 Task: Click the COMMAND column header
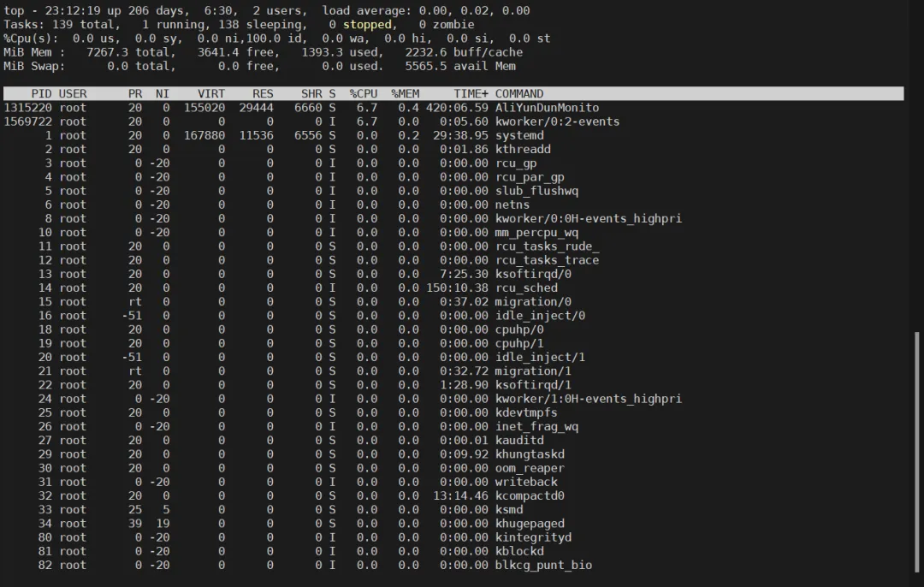coord(519,94)
